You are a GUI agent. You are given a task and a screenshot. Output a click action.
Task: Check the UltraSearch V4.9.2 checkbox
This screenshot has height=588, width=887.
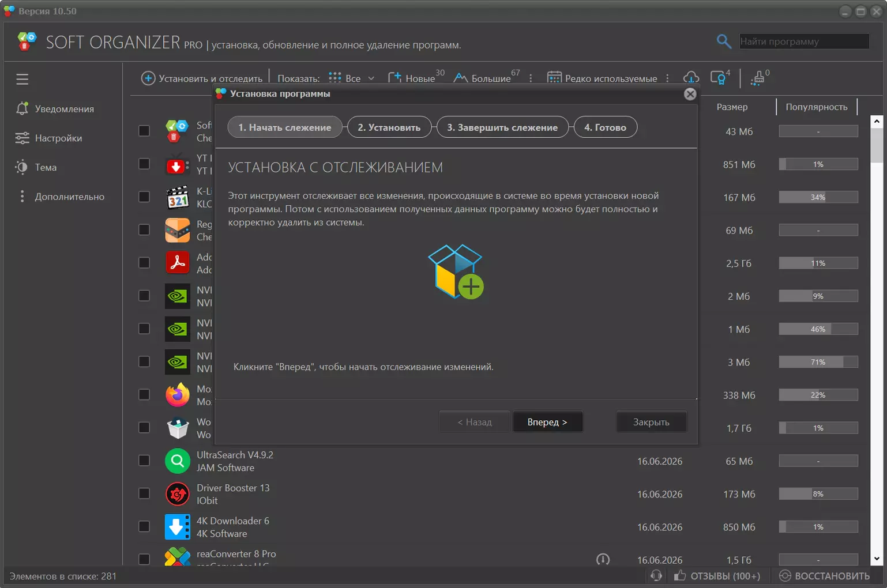(144, 461)
